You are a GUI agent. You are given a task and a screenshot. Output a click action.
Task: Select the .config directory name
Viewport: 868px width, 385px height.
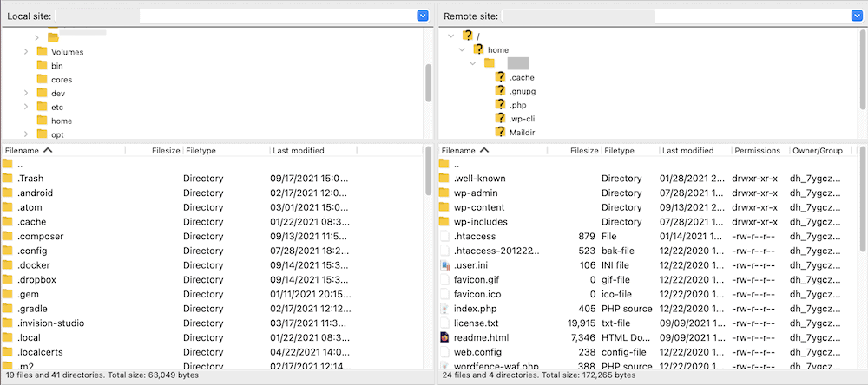pos(32,251)
